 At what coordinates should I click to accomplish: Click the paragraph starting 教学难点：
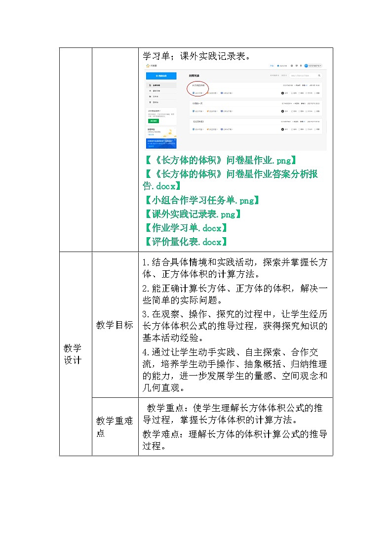(x=235, y=440)
